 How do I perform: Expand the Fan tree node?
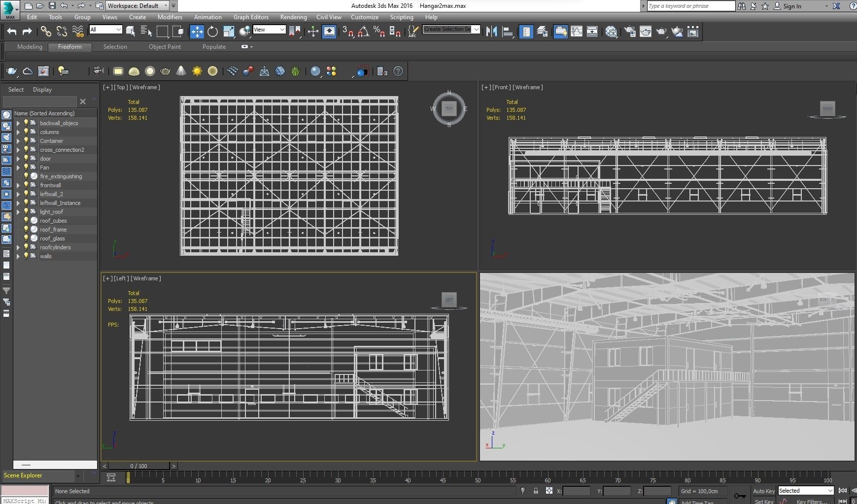18,168
